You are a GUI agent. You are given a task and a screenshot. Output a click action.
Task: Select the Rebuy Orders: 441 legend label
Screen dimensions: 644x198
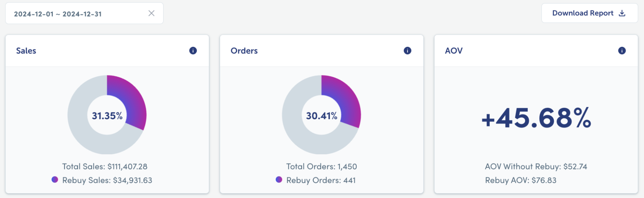click(321, 180)
